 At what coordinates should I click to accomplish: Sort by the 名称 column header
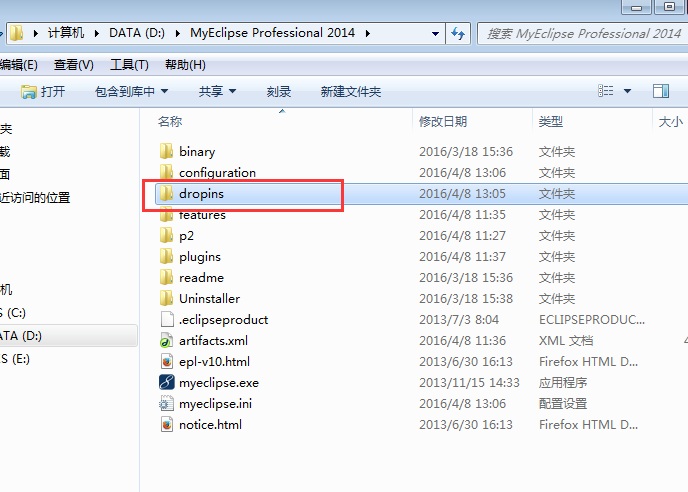pyautogui.click(x=170, y=121)
